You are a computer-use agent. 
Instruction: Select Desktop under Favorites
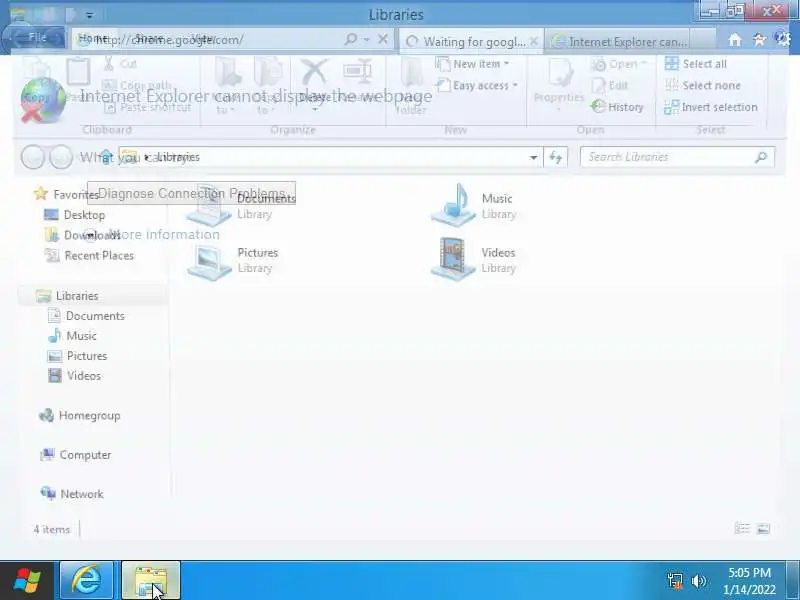tap(75, 215)
